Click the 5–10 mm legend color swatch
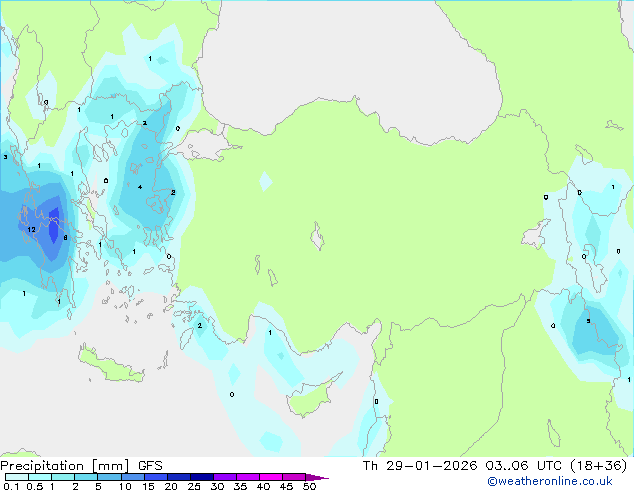Image resolution: width=634 pixels, height=490 pixels. [x=109, y=477]
